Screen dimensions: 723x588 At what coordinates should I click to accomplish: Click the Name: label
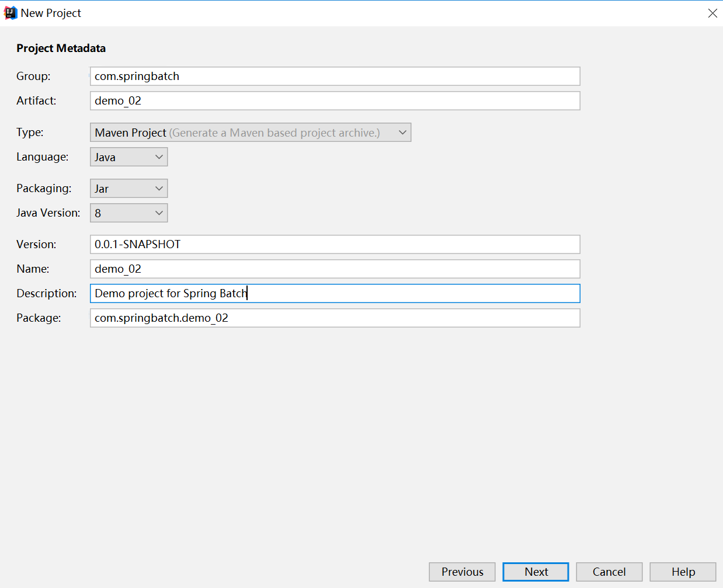tap(33, 269)
